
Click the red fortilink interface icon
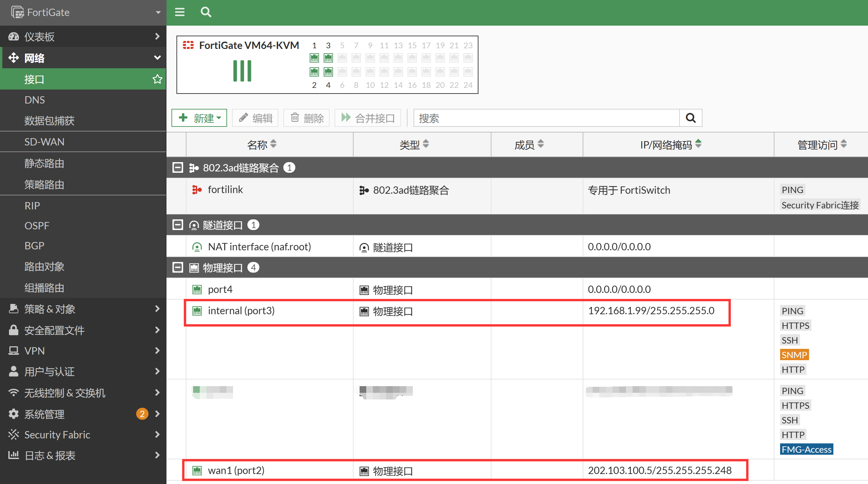click(x=197, y=190)
